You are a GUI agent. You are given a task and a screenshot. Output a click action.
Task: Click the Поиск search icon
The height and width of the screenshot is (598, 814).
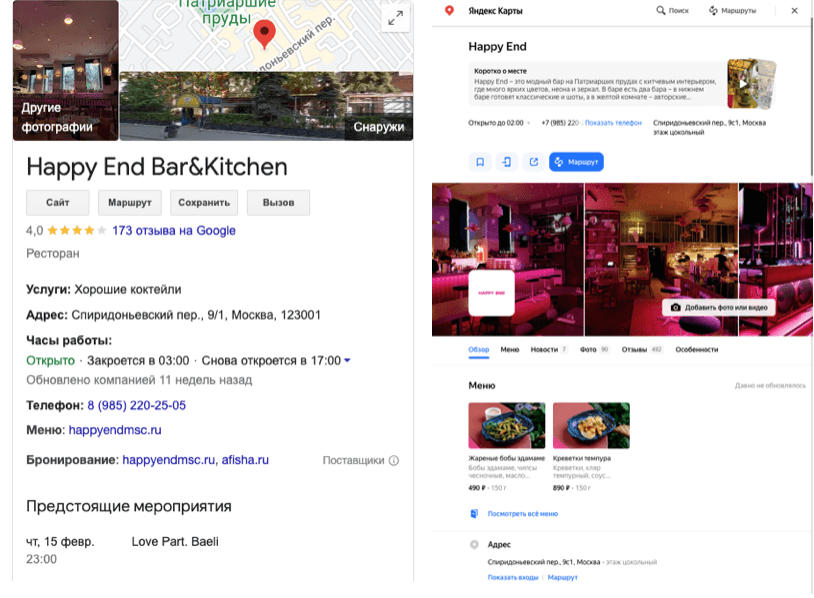pyautogui.click(x=661, y=10)
